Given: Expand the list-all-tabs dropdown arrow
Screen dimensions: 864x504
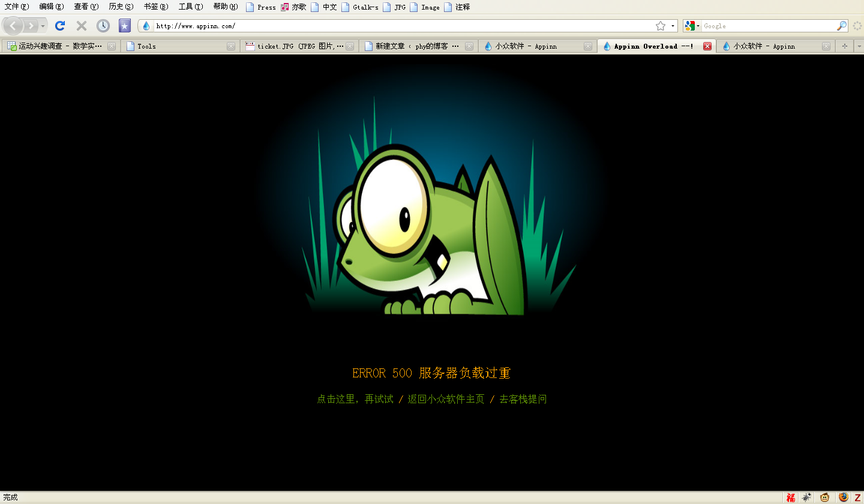Looking at the screenshot, I should pyautogui.click(x=859, y=46).
